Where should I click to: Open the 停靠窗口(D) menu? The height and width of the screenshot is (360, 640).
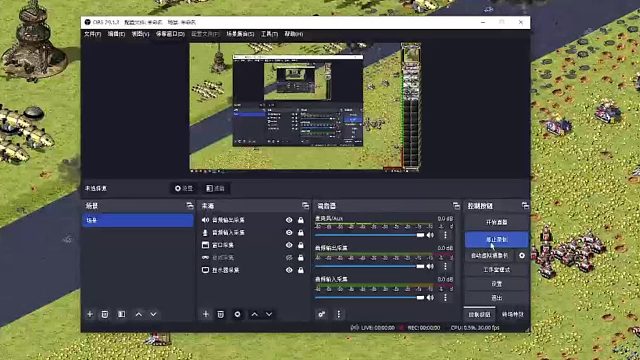point(170,34)
